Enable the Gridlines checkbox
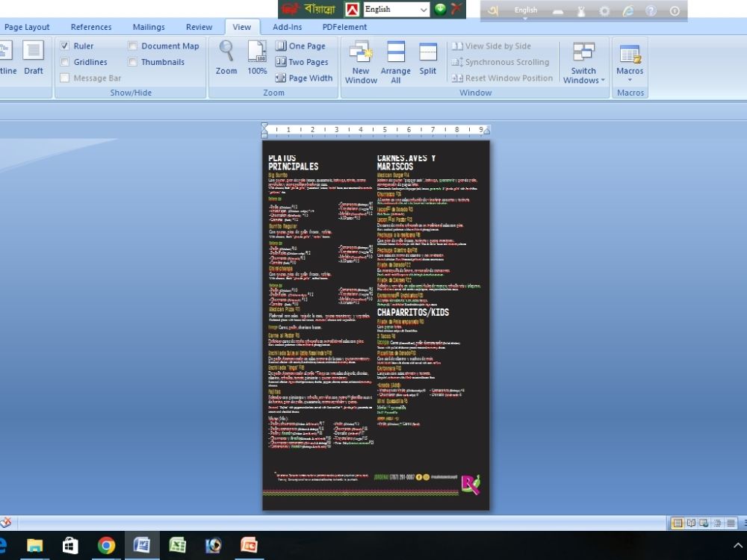The width and height of the screenshot is (747, 560). (x=65, y=62)
